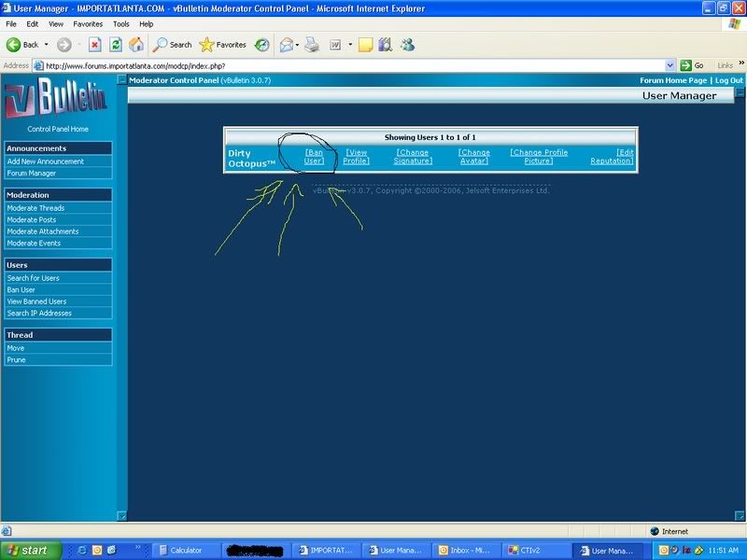This screenshot has height=560, width=747.
Task: Click the Print icon in toolbar
Action: (312, 44)
